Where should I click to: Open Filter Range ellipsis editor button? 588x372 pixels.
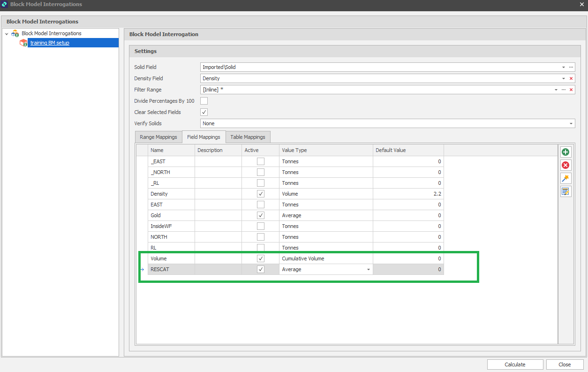coord(563,90)
